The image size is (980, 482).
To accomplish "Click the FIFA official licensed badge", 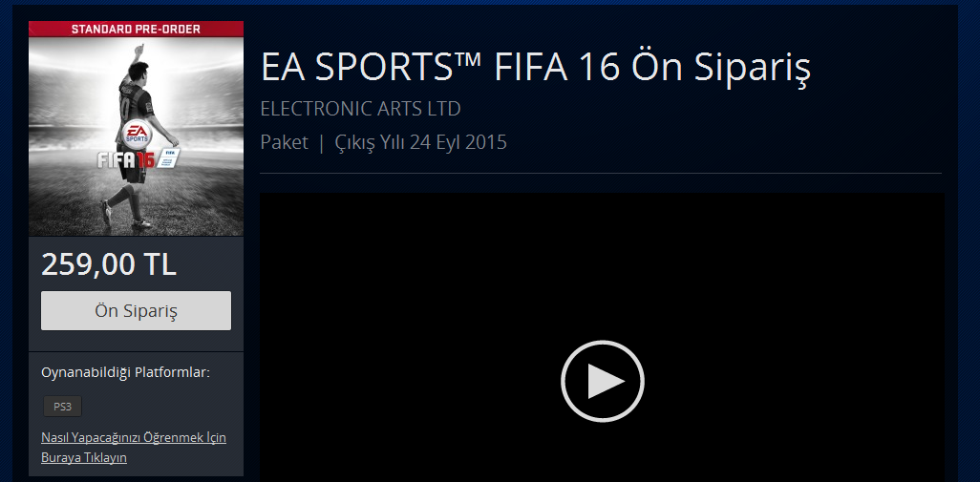I will (170, 157).
